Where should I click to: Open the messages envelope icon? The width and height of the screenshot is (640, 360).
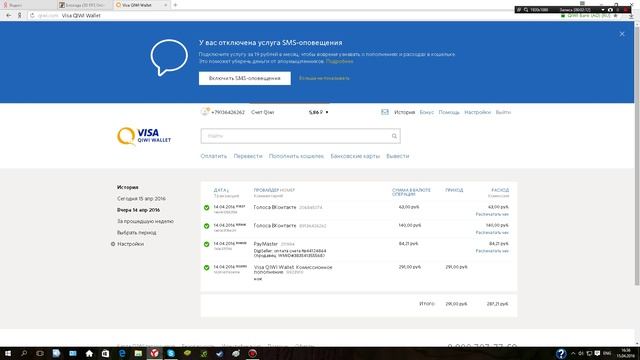(x=385, y=112)
